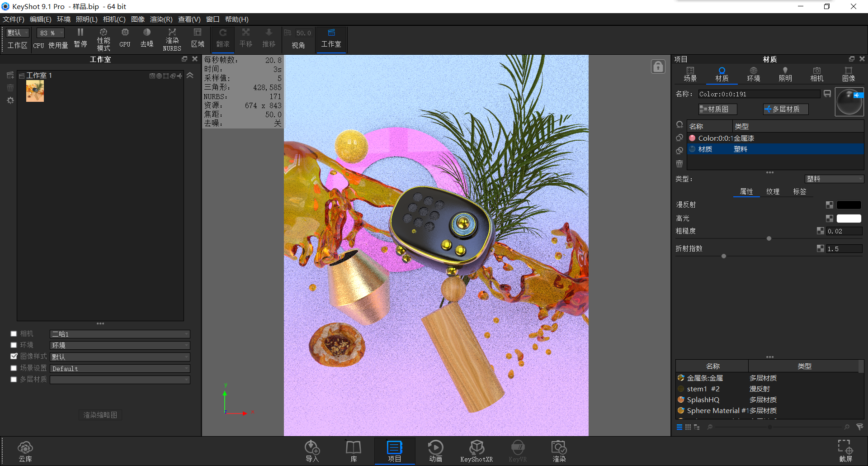
Task: Uncheck the 图像样式 checkbox
Action: 14,357
